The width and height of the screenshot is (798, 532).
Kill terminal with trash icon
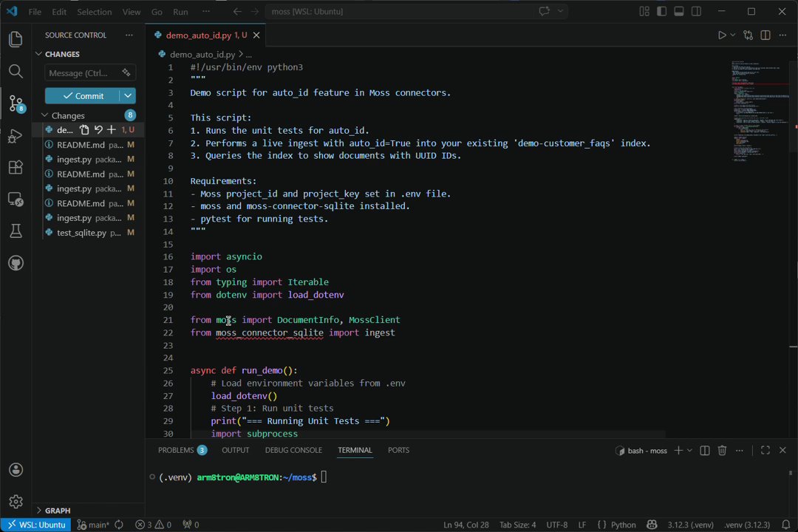click(x=722, y=450)
